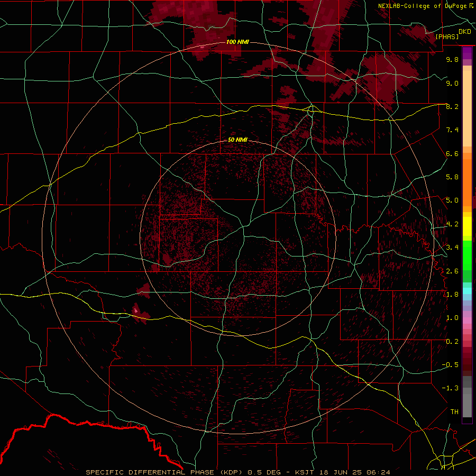Screen dimensions: 476x476
Task: Click the 5.0 value on the color scale
Action: (452, 200)
